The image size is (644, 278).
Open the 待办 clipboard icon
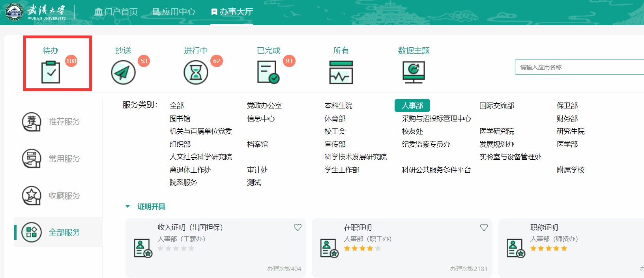coord(51,72)
